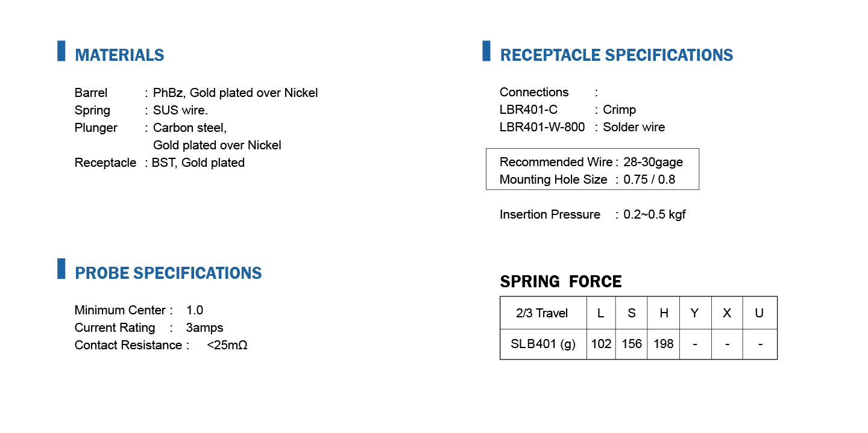Select the MATERIALS heading
This screenshot has height=433, width=868.
pos(119,55)
